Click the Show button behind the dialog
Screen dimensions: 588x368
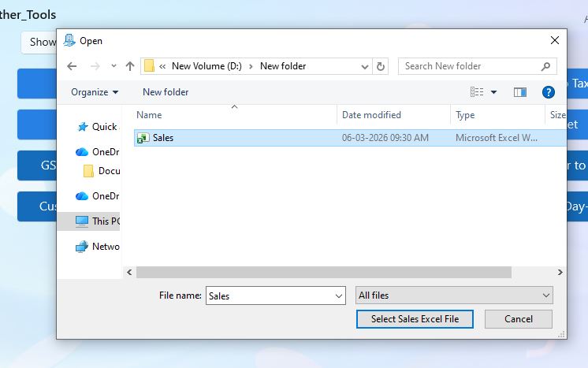[x=40, y=42]
